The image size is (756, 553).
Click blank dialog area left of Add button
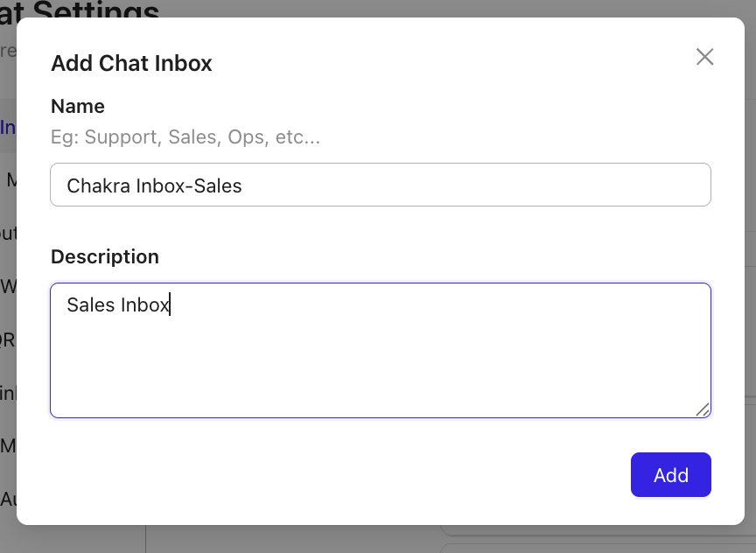350,475
